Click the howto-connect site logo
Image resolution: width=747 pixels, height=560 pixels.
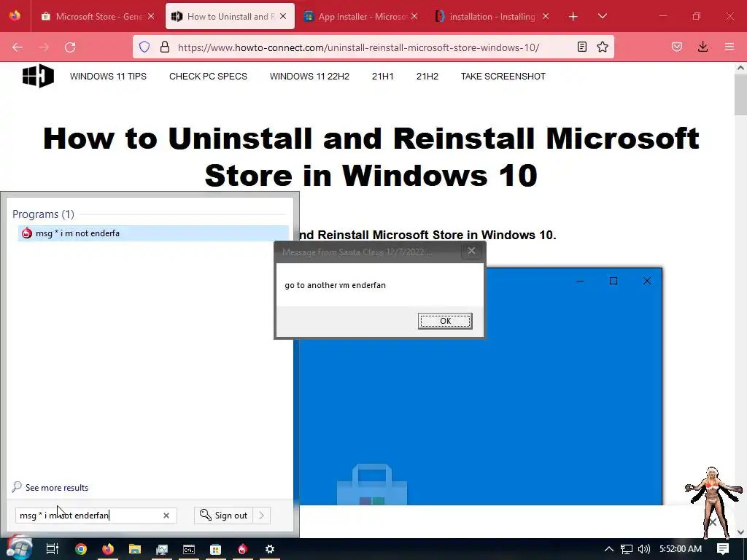[38, 76]
